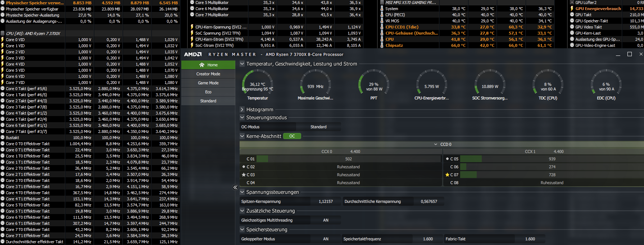Viewport: 644px width, 245px height.
Task: Click lightning icon beside GPU Energieverbrauch
Action: [x=572, y=9]
